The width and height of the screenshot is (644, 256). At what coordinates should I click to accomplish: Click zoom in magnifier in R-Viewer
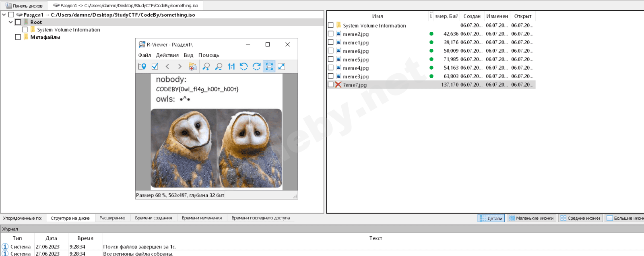(206, 66)
